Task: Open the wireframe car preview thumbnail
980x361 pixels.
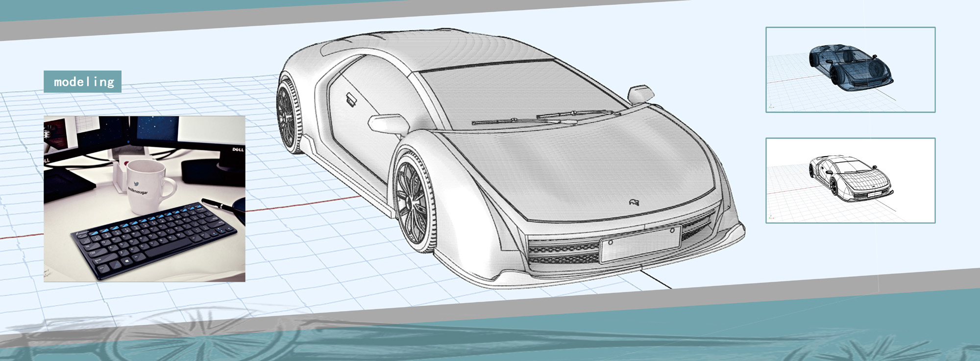Action: pos(850,180)
